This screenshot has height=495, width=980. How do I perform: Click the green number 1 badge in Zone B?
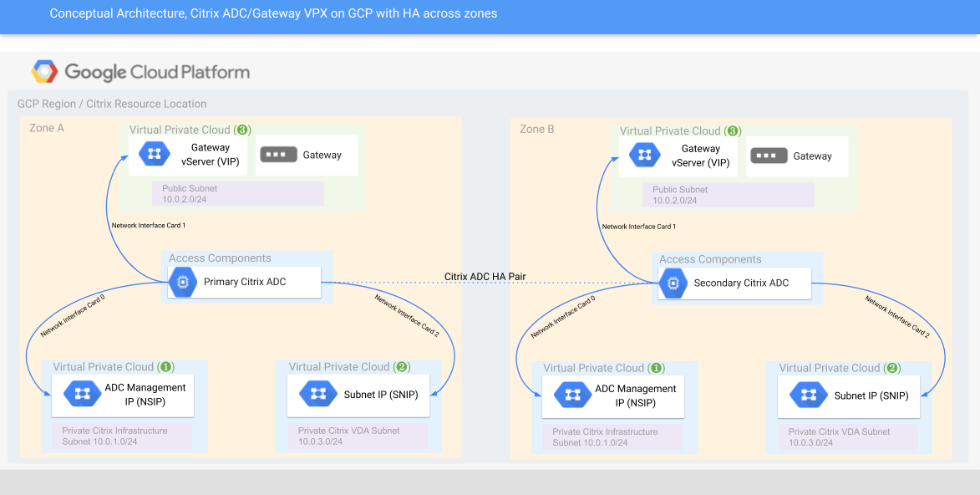click(x=657, y=368)
